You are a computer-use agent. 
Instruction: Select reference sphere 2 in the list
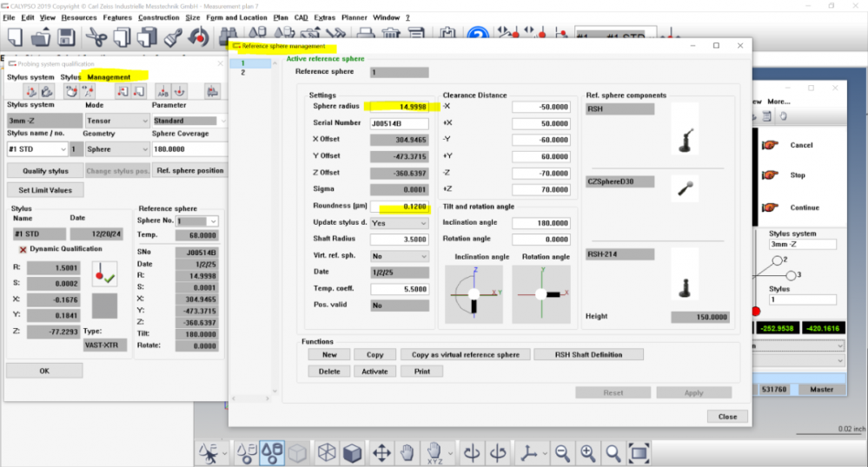pos(243,73)
